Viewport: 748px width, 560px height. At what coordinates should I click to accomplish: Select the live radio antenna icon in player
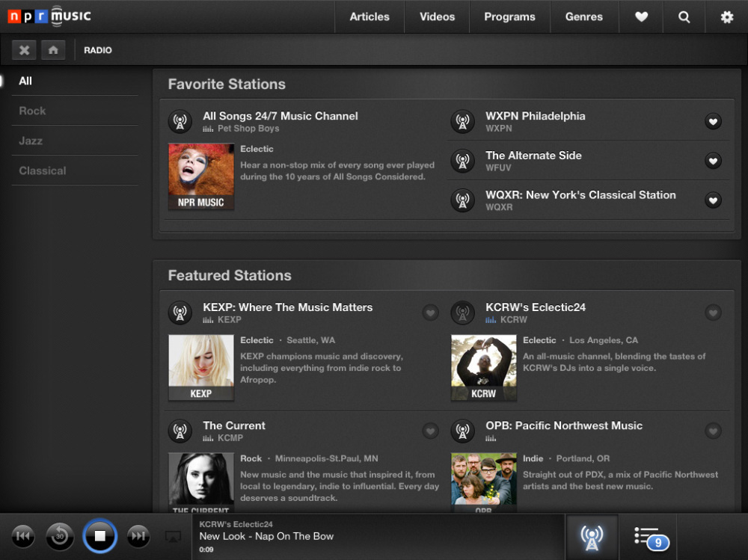[591, 535]
